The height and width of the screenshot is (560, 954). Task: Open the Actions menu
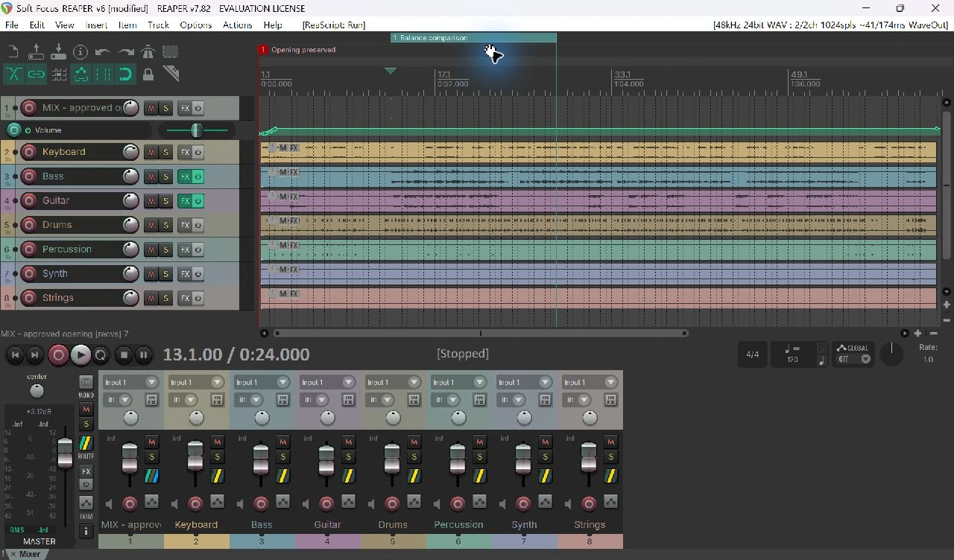tap(237, 25)
